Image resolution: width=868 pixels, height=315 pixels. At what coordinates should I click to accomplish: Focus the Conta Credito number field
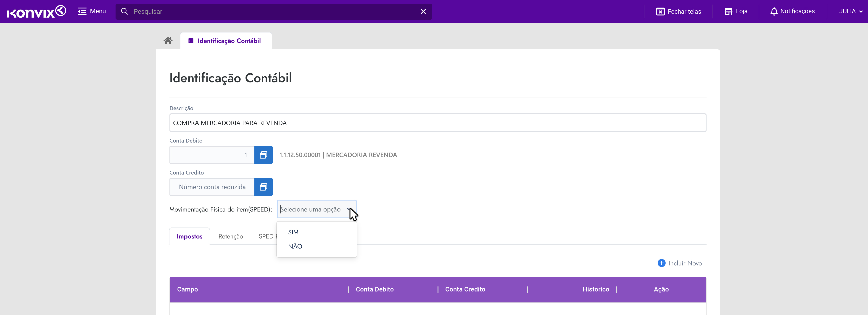(212, 187)
